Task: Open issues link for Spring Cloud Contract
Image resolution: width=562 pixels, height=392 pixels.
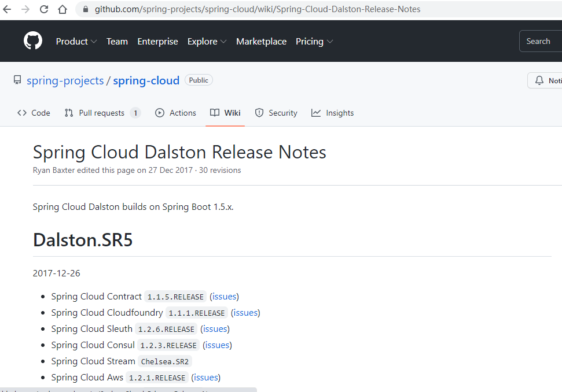Action: point(224,297)
